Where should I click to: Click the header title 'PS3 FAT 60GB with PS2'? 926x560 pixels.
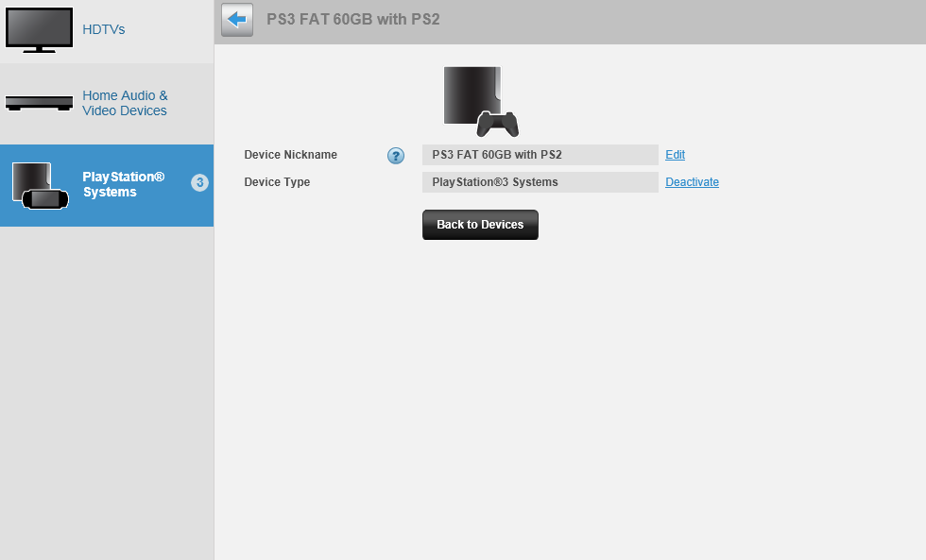point(353,20)
